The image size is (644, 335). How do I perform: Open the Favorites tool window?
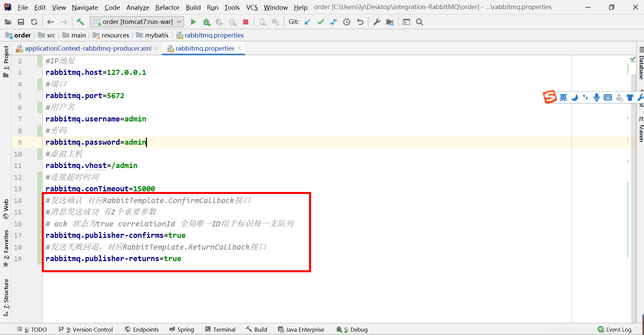[x=6, y=248]
